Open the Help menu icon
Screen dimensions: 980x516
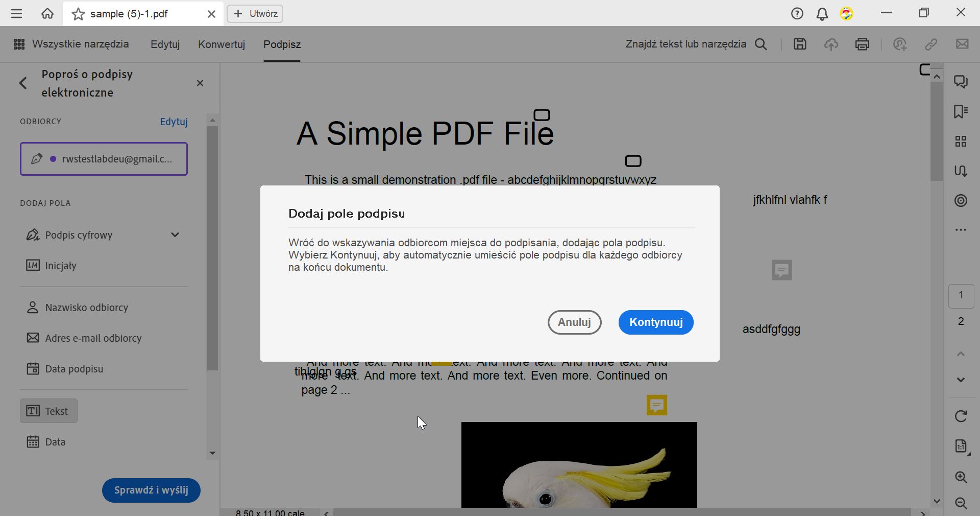pyautogui.click(x=797, y=14)
